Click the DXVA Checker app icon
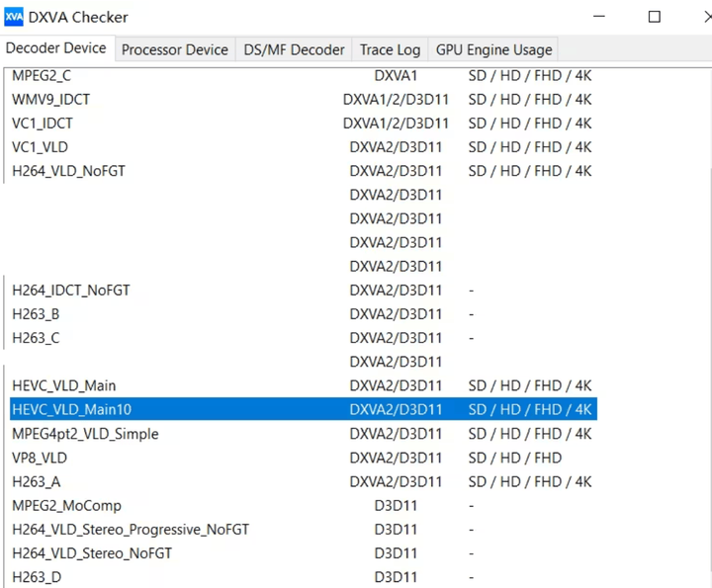The image size is (712, 588). pos(14,17)
